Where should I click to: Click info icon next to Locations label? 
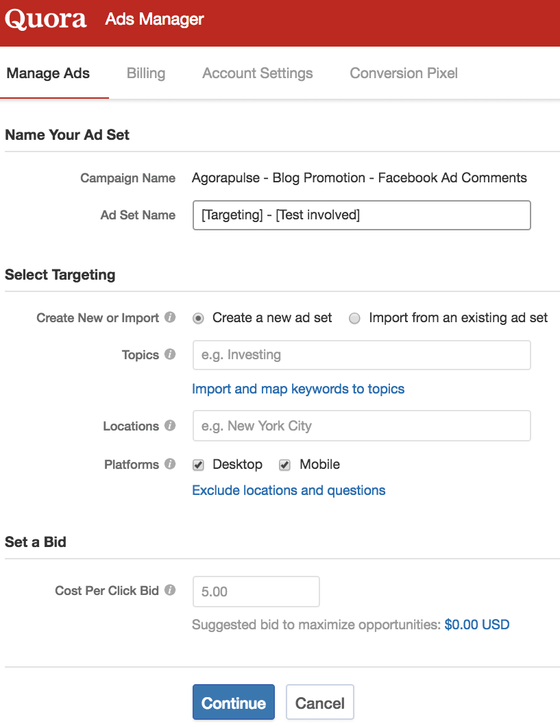(x=170, y=426)
